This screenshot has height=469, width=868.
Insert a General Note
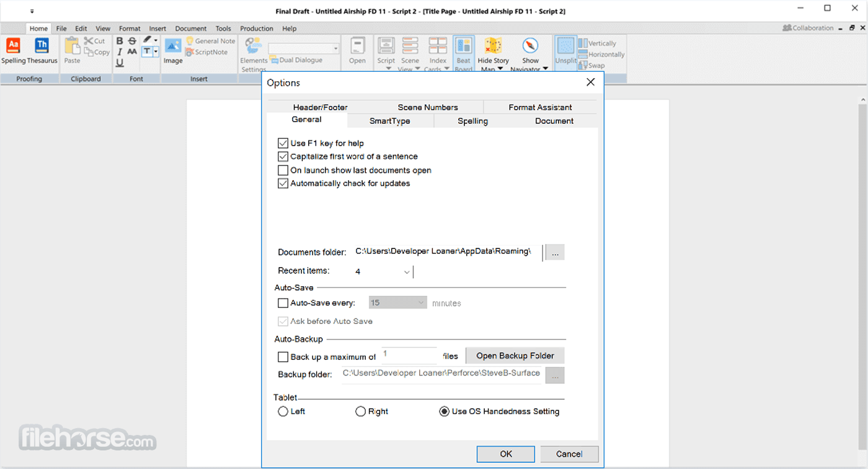210,41
